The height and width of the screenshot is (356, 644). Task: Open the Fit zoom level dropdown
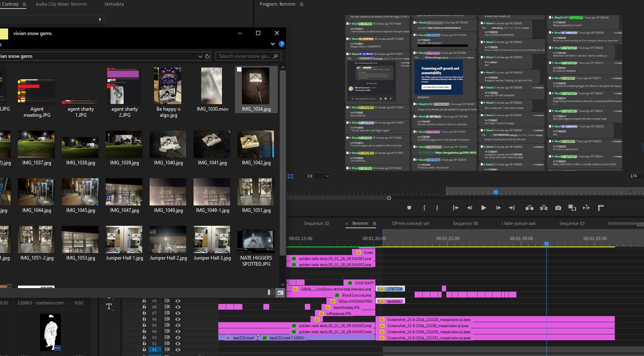point(318,176)
